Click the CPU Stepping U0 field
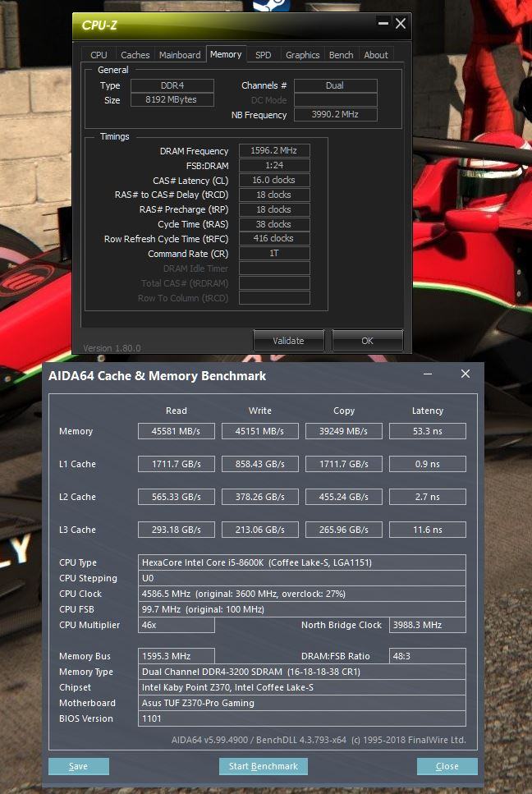Viewport: 532px width, 794px height. pos(301,578)
